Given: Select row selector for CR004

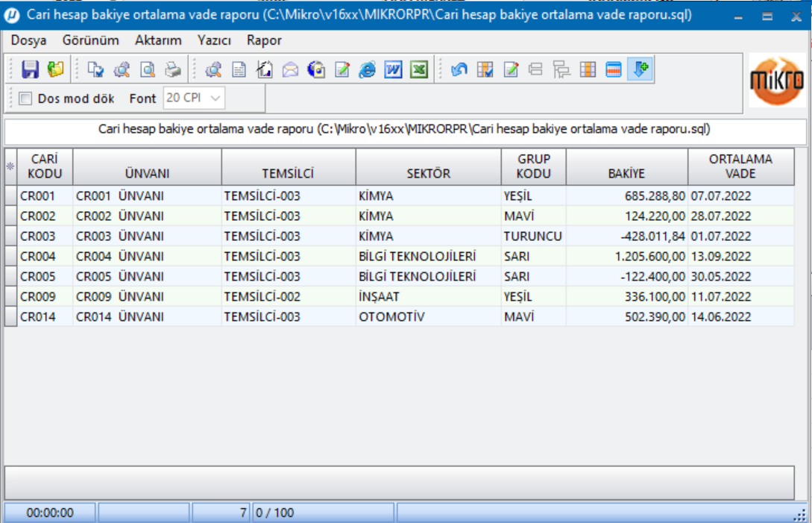Looking at the screenshot, I should (x=10, y=256).
